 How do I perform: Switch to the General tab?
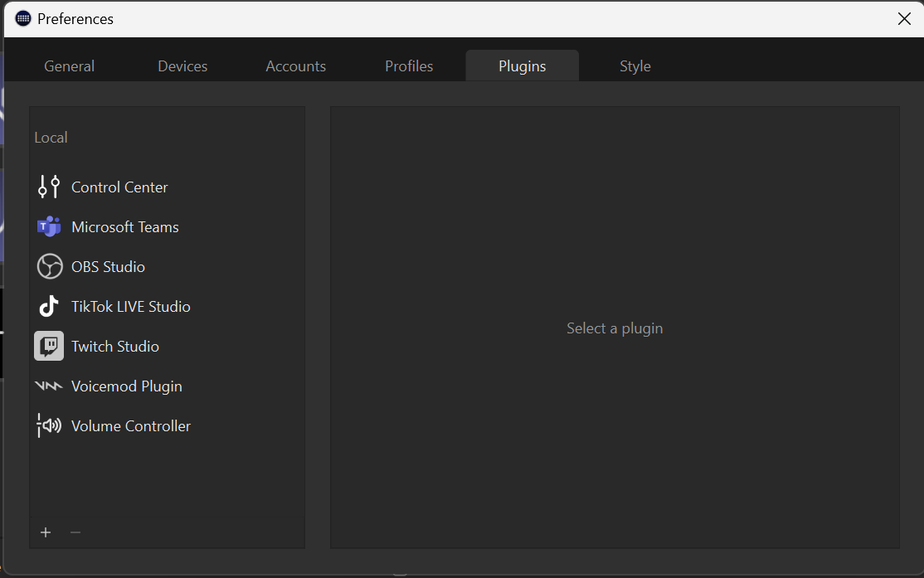coord(70,66)
